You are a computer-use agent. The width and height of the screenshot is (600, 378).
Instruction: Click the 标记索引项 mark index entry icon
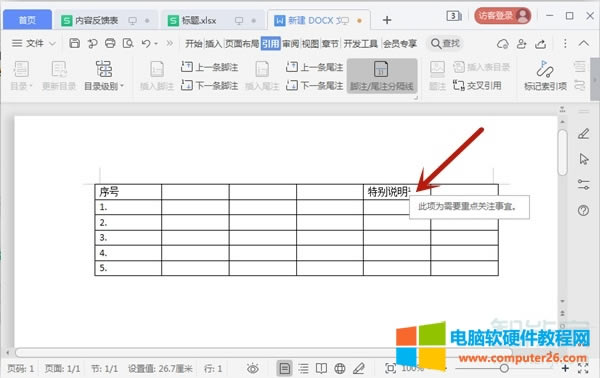pos(545,76)
